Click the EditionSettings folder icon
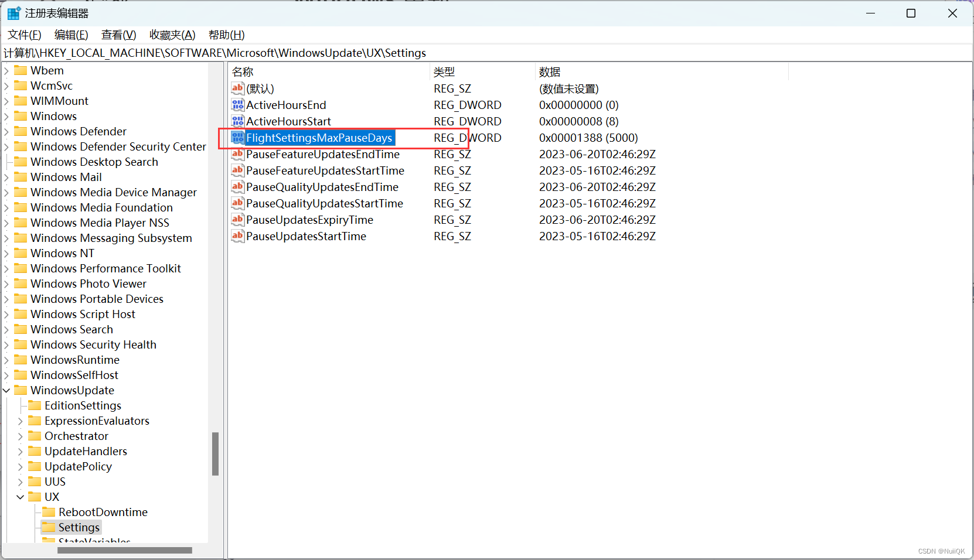 pyautogui.click(x=35, y=405)
